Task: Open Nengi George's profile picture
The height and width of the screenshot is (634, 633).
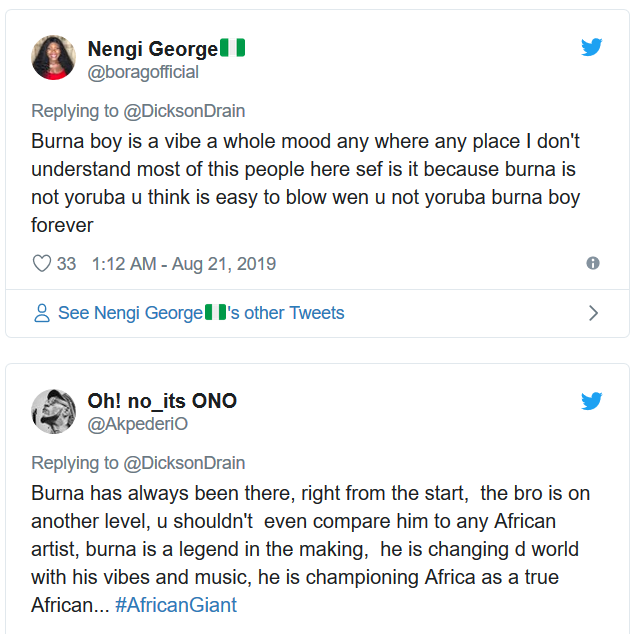Action: pos(54,58)
